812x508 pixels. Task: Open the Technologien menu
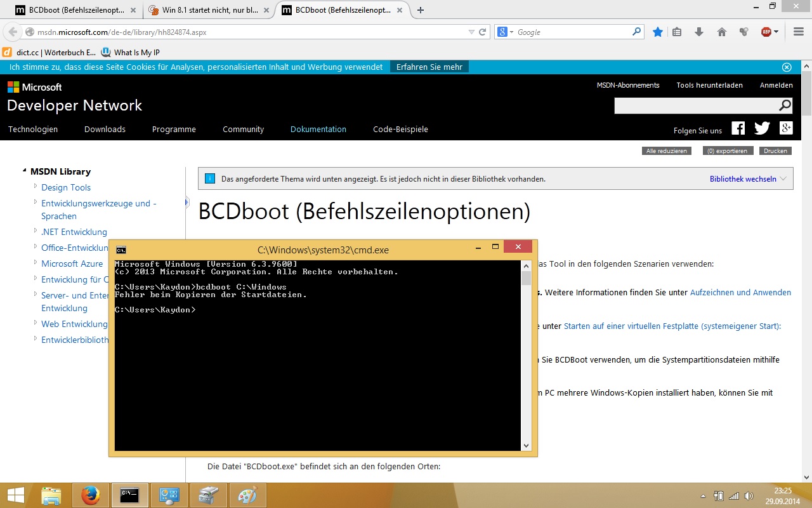point(33,129)
